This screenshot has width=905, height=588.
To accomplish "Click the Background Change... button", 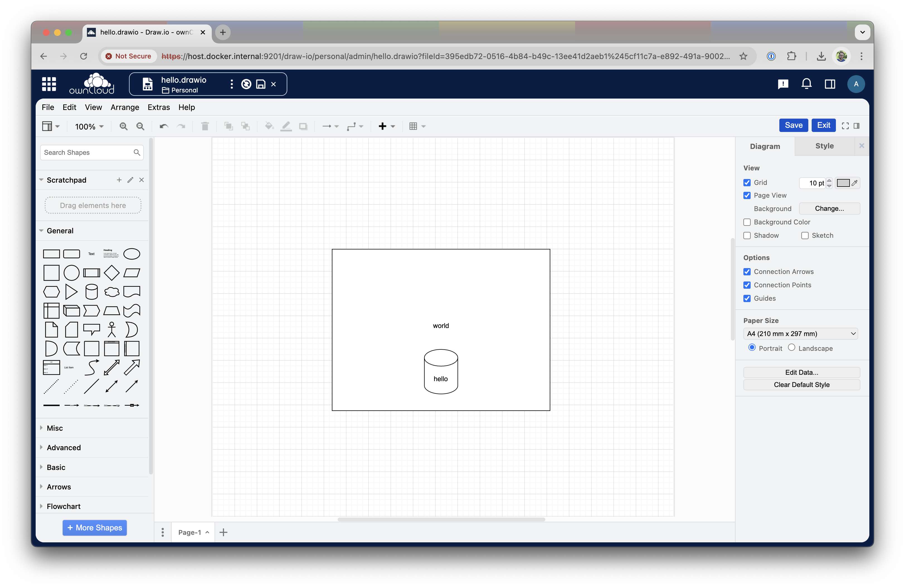I will click(829, 209).
